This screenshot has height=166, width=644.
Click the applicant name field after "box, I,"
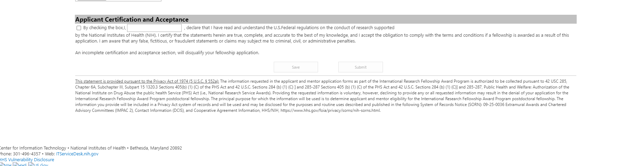(x=154, y=28)
